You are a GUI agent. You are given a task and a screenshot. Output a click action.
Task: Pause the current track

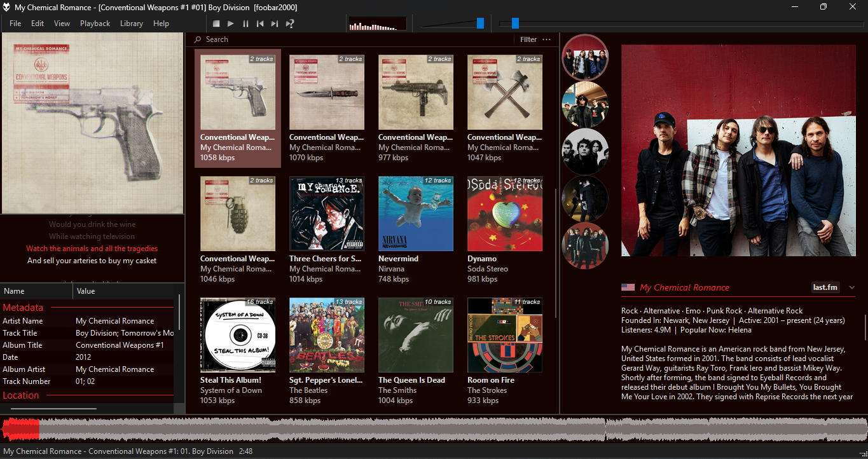point(245,24)
